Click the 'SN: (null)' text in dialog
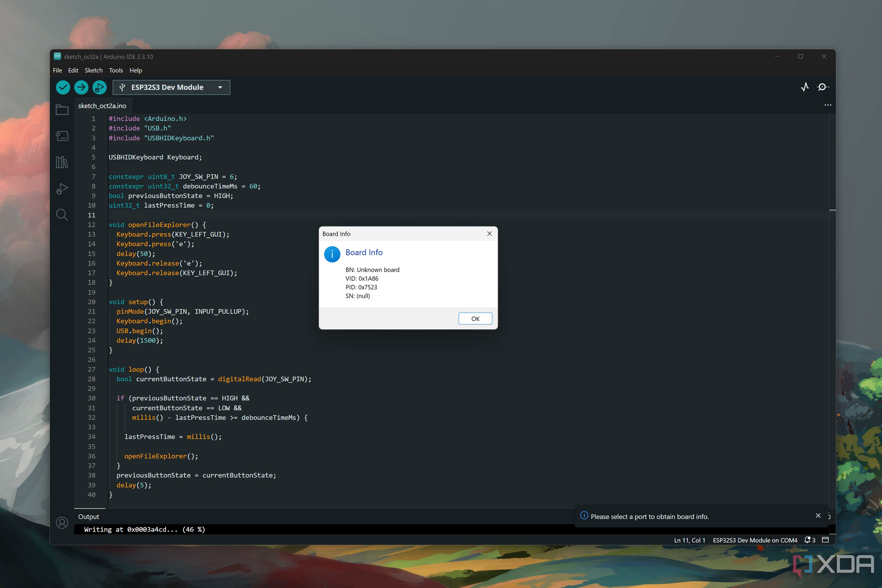The image size is (882, 588). click(x=357, y=295)
